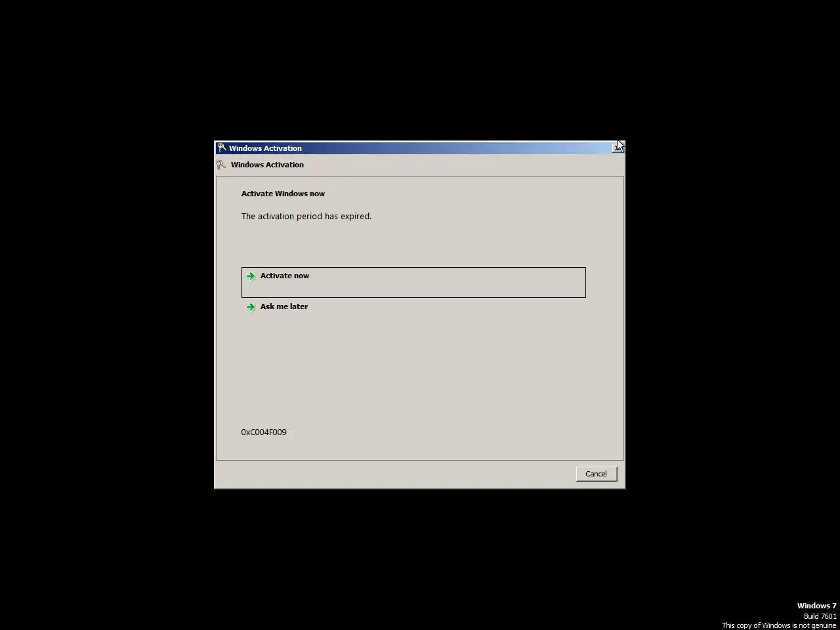The width and height of the screenshot is (840, 630).
Task: Click the 'Windows 7' desktop text
Action: [817, 606]
